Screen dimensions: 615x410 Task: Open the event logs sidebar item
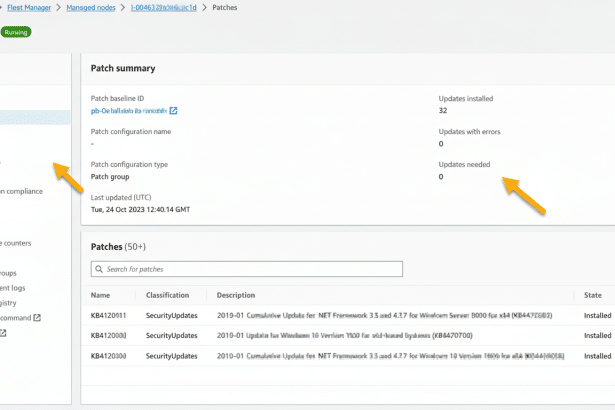[x=13, y=288]
